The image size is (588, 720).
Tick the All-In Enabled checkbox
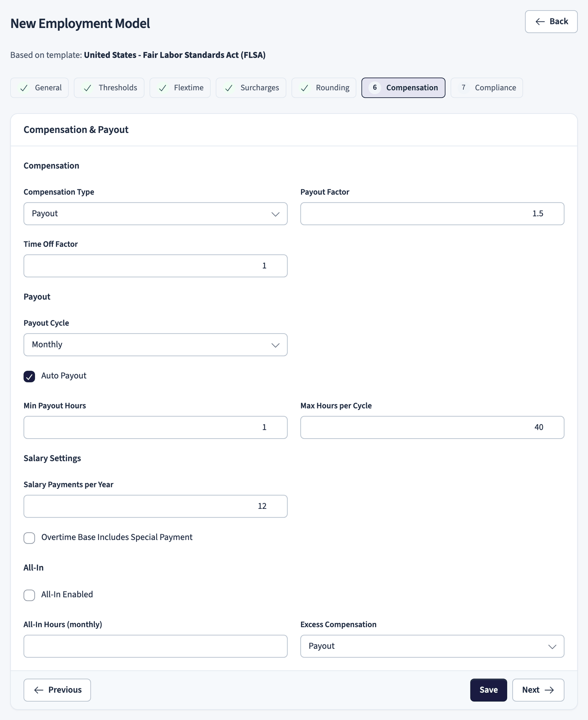click(x=29, y=595)
